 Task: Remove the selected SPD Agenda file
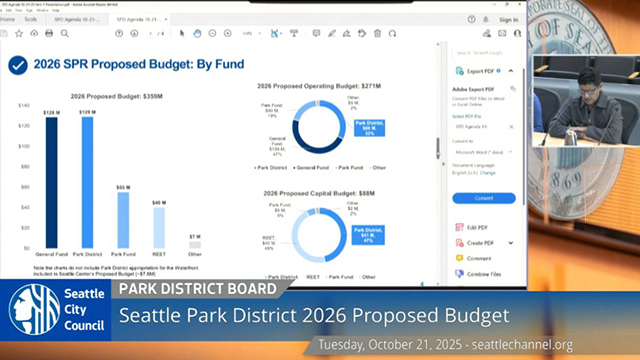point(511,127)
